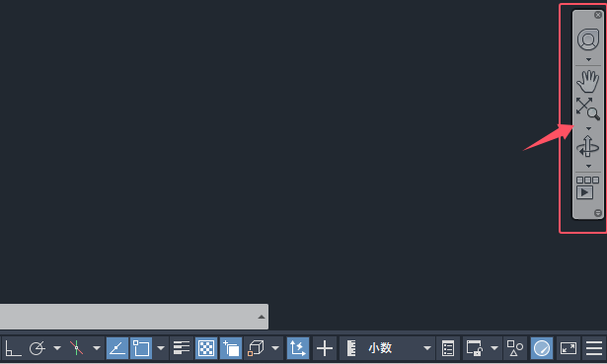Toggle Quick Properties panel icon
607x364 pixels.
pyautogui.click(x=448, y=348)
